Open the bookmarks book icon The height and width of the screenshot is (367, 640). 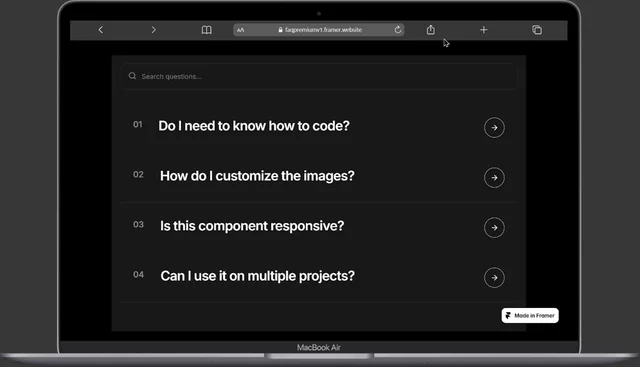pyautogui.click(x=207, y=30)
